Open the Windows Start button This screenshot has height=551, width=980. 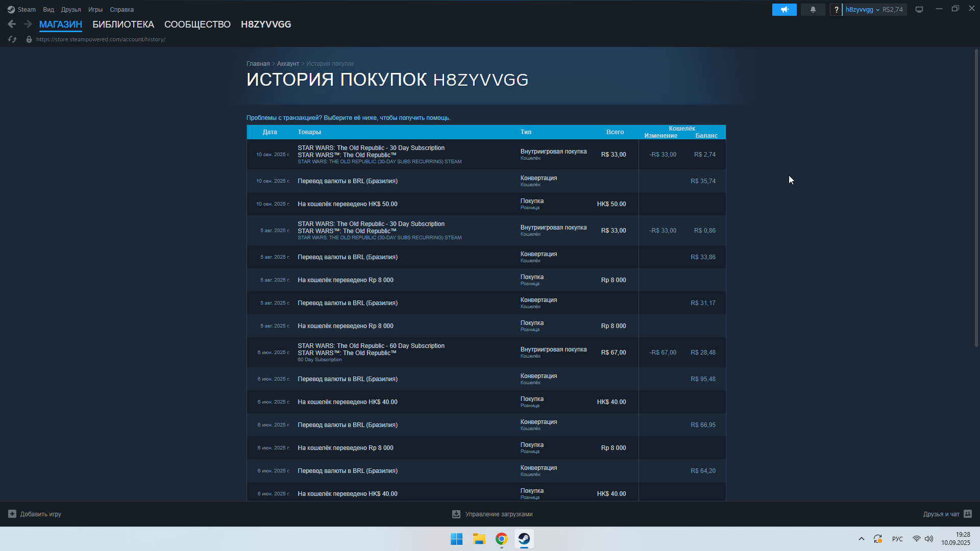coord(456,539)
